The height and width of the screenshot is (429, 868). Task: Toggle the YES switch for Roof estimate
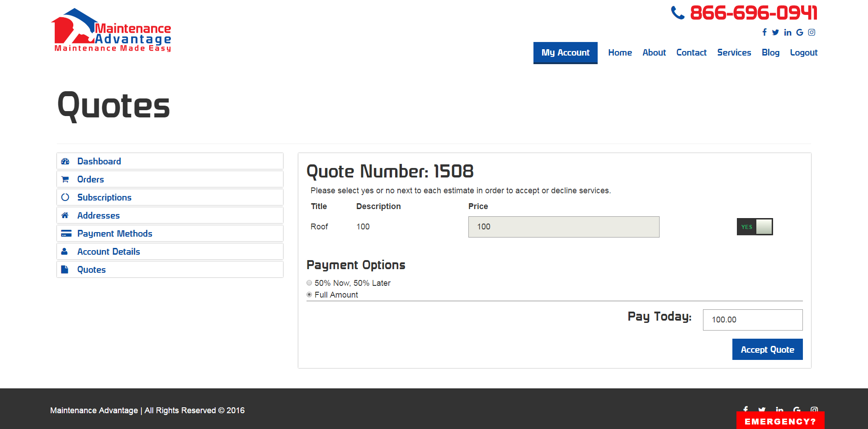(x=755, y=227)
